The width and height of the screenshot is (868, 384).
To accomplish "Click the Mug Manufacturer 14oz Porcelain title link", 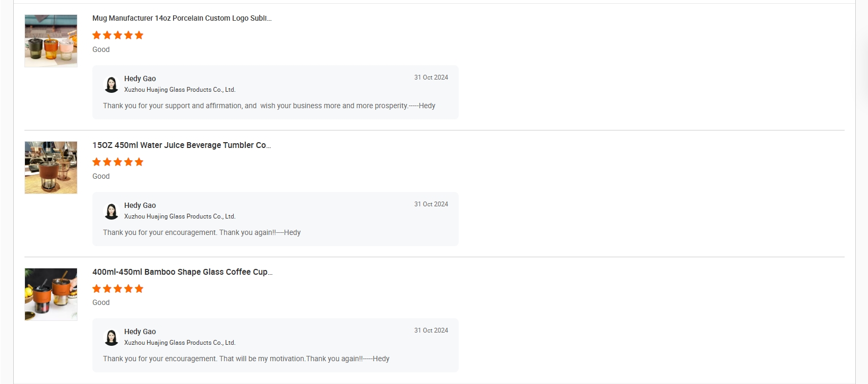I will pyautogui.click(x=182, y=18).
